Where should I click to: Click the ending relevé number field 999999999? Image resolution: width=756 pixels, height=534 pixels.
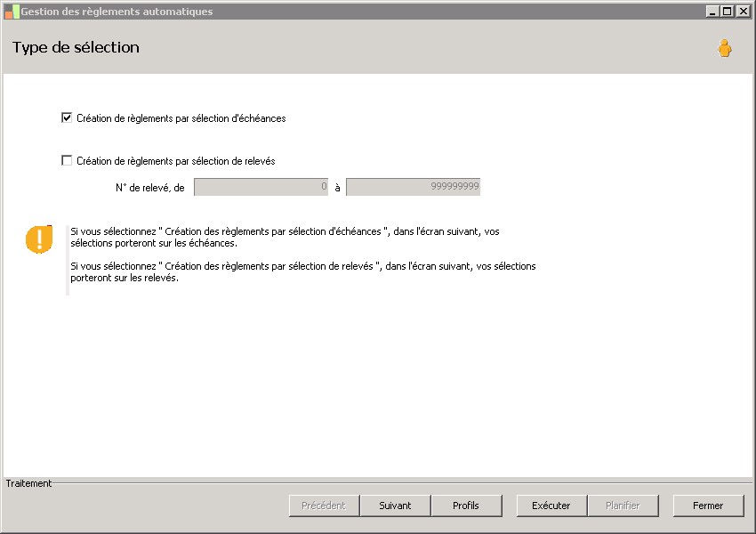414,187
